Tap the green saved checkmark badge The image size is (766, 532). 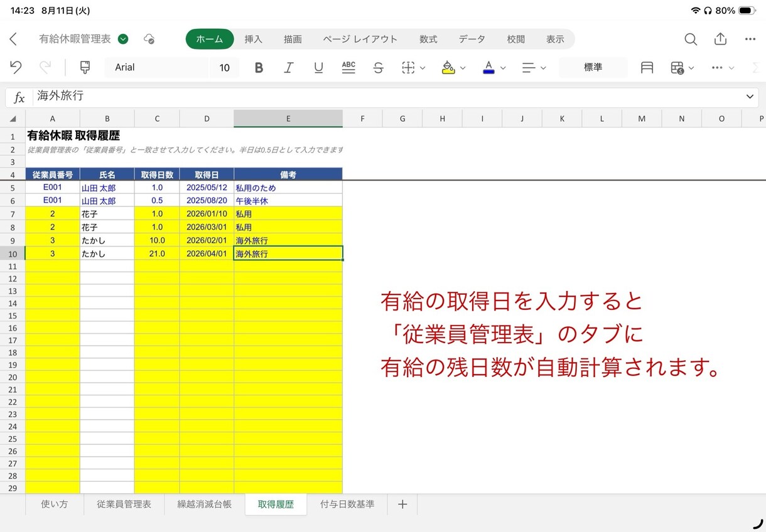click(123, 39)
